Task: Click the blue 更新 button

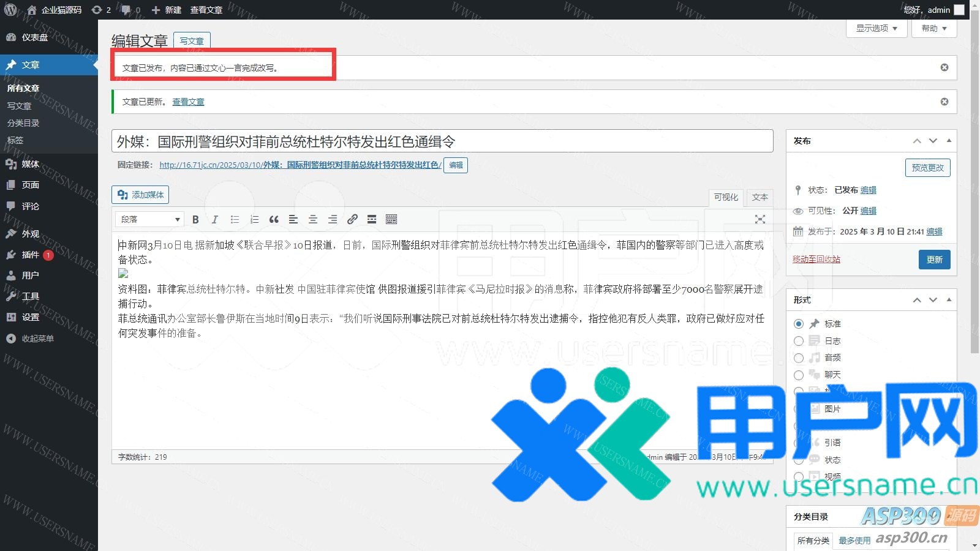Action: 934,260
